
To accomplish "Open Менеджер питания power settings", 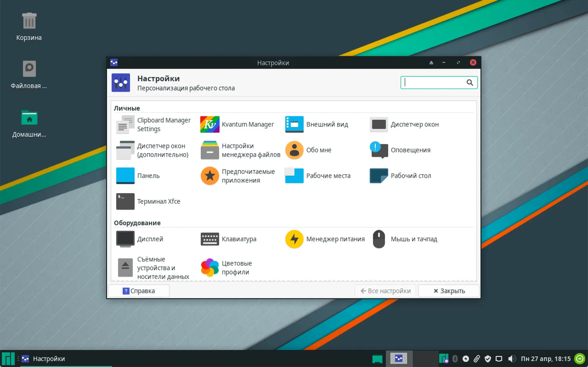I will coord(325,239).
